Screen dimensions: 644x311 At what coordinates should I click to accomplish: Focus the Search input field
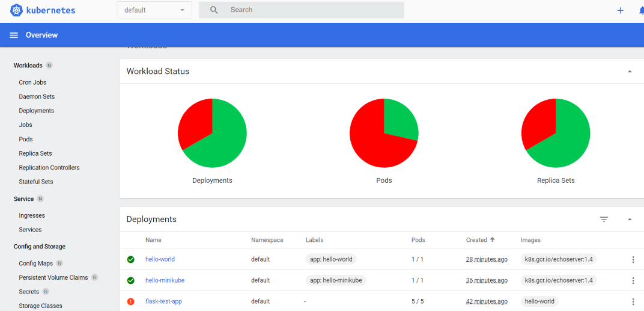pyautogui.click(x=301, y=10)
